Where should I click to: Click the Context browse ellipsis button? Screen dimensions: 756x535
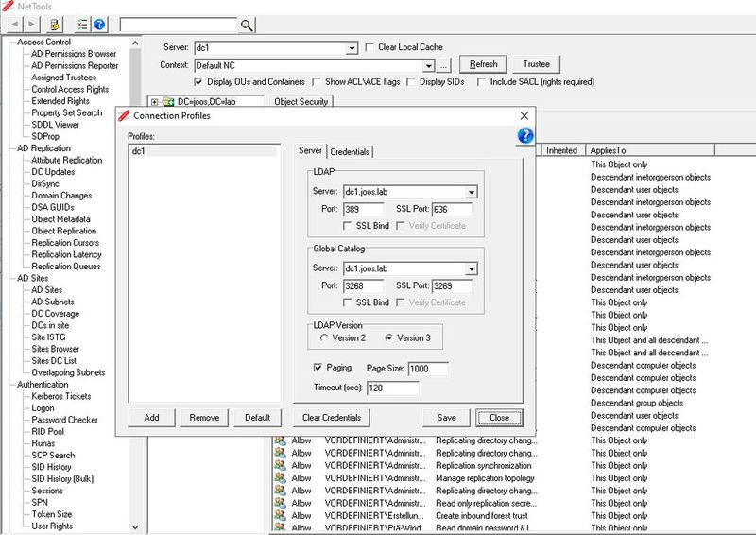[x=443, y=65]
